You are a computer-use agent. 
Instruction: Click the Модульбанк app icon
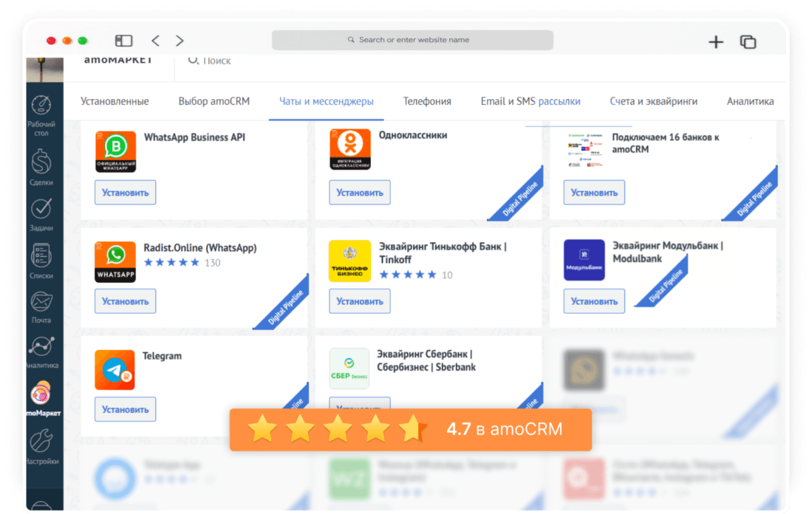coord(584,260)
